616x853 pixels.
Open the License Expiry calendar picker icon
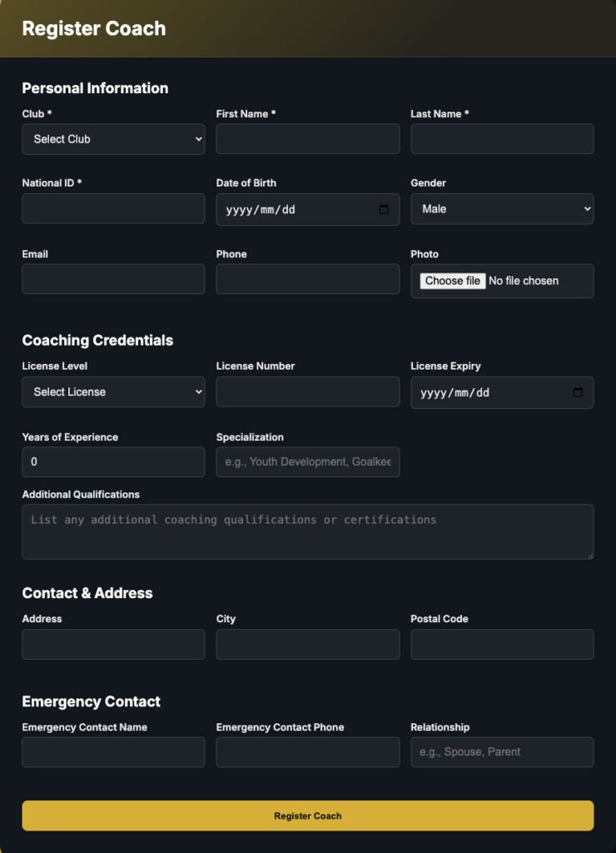(x=578, y=392)
